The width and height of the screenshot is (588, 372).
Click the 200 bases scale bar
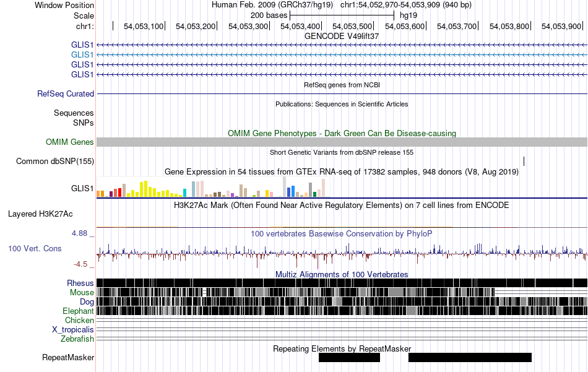(342, 15)
